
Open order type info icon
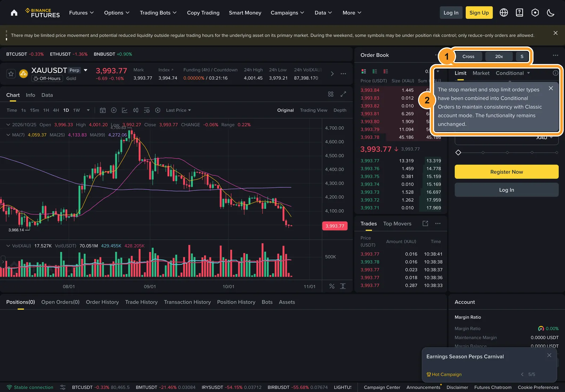(555, 73)
